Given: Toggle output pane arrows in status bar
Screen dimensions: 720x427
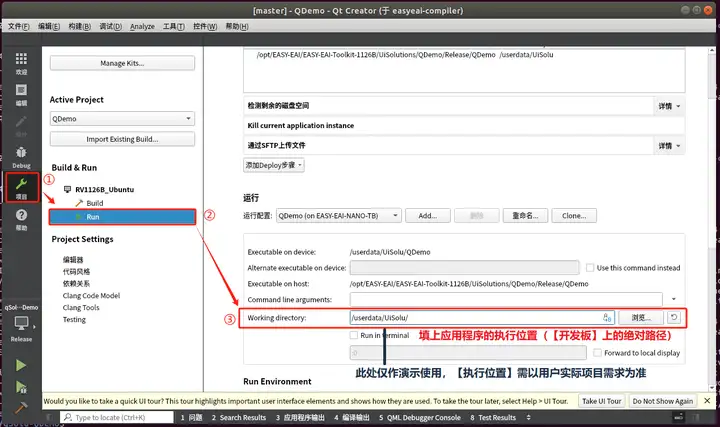Looking at the screenshot, I should 528,417.
